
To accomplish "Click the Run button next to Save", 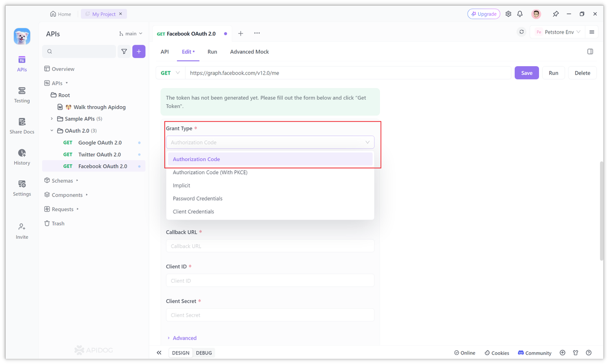I will tap(553, 73).
